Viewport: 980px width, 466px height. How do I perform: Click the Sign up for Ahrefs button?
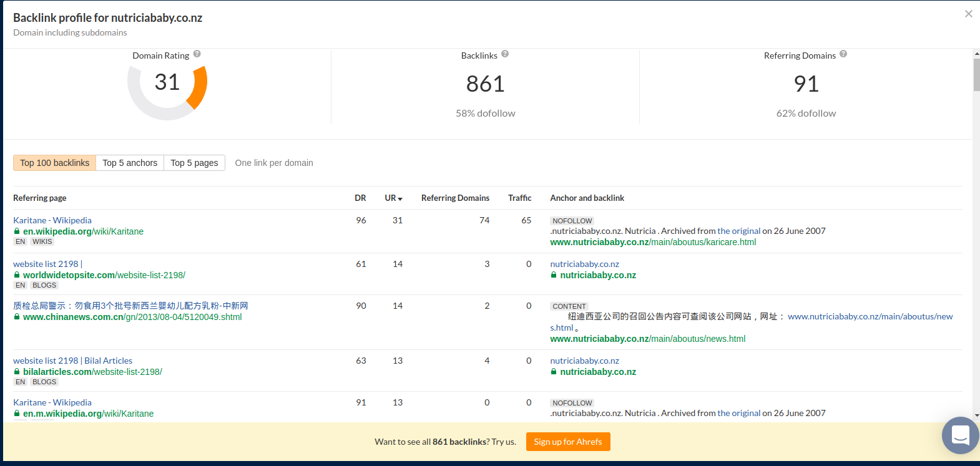[x=568, y=442]
